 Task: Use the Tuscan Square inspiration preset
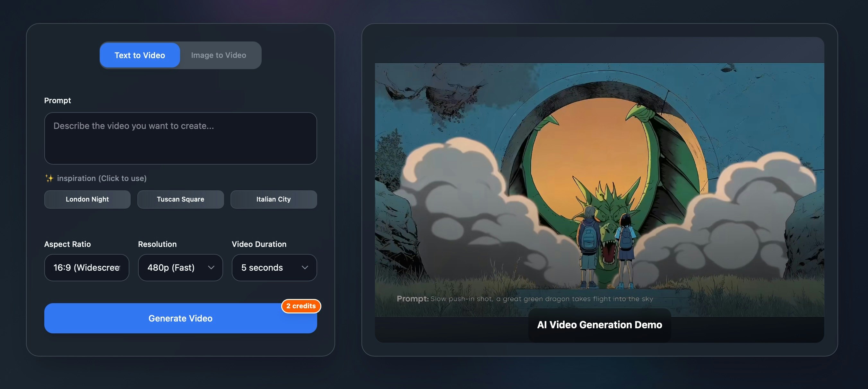180,199
